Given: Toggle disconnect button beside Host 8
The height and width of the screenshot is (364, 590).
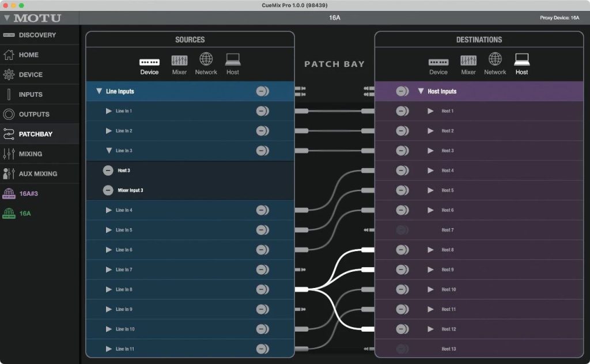Looking at the screenshot, I should click(x=402, y=250).
